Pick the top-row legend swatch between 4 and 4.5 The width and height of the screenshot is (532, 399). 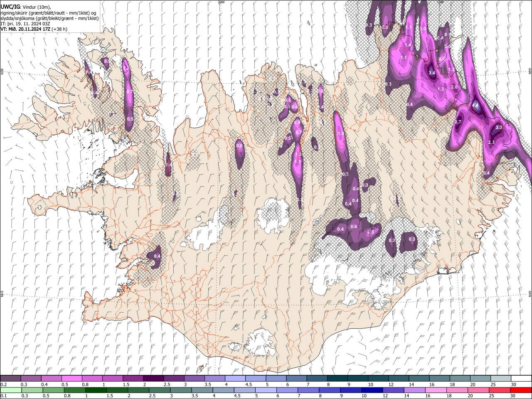[235, 378]
